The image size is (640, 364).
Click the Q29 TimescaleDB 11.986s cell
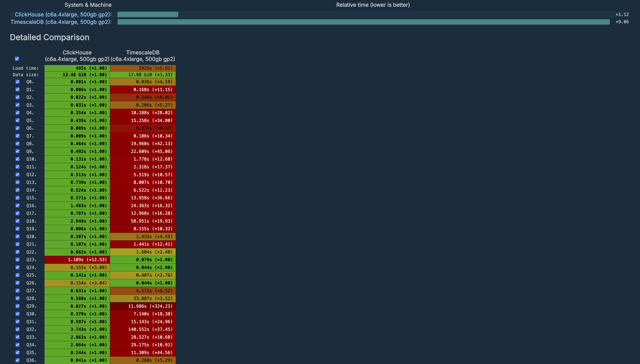pos(143,306)
